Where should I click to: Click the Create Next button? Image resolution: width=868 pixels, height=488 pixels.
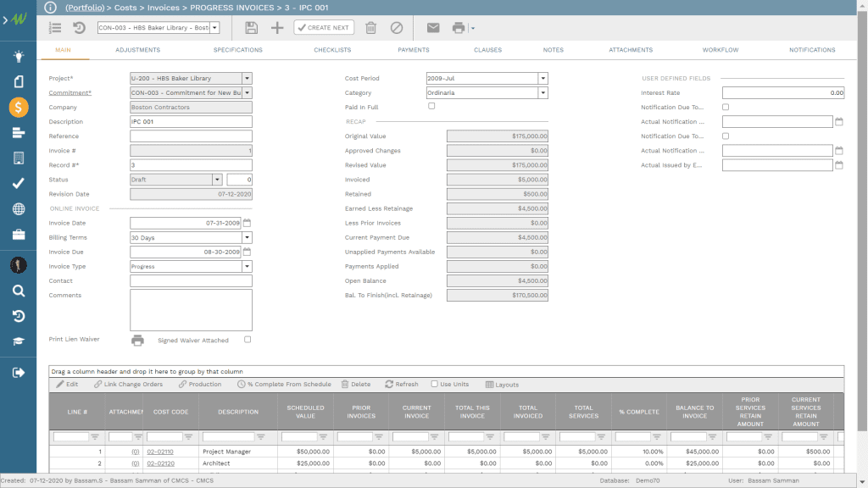coord(324,28)
